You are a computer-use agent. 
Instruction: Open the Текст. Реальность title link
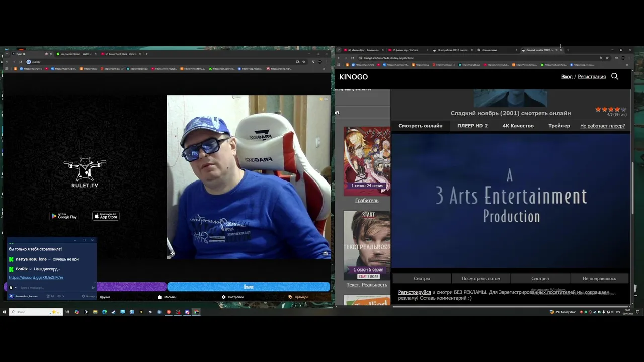[x=367, y=285]
